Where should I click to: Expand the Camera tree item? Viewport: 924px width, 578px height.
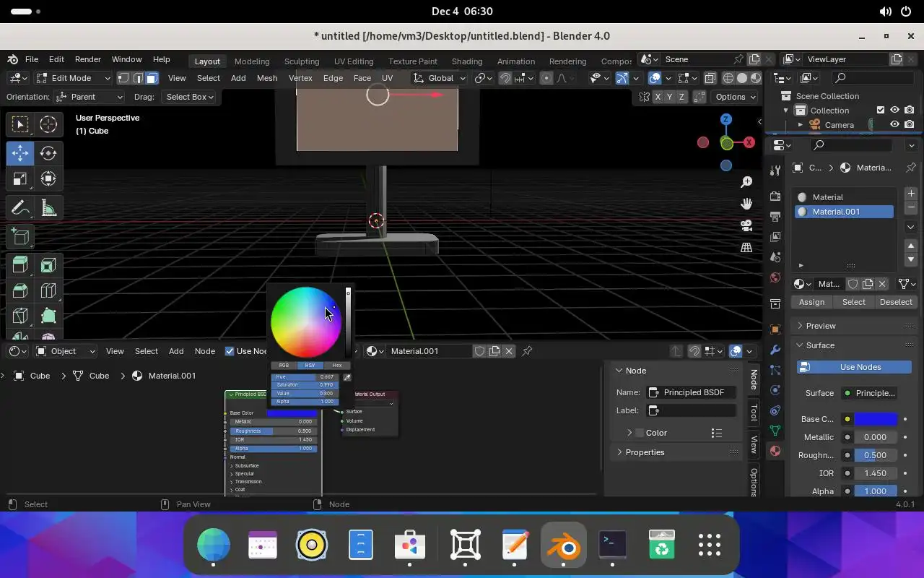coord(800,125)
